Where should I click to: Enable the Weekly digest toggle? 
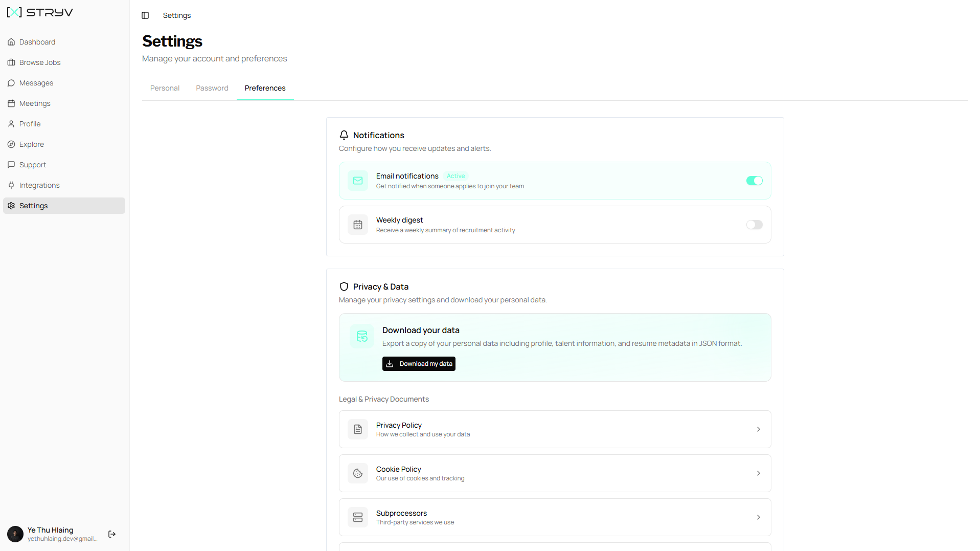754,225
